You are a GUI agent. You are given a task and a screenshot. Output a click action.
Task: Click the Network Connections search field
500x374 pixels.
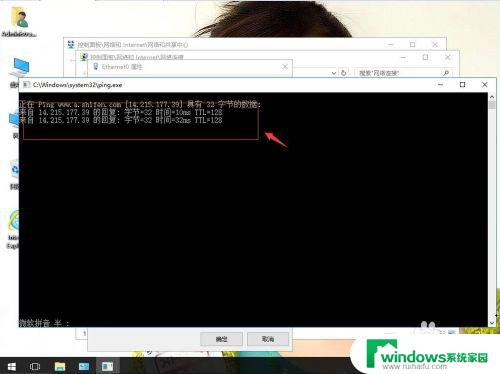[403, 73]
